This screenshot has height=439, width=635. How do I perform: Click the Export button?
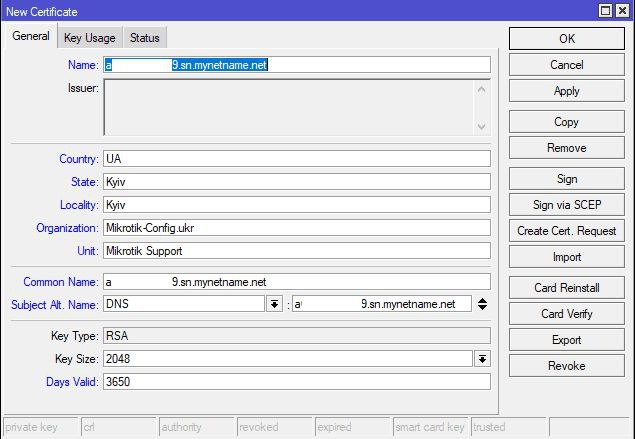point(567,340)
